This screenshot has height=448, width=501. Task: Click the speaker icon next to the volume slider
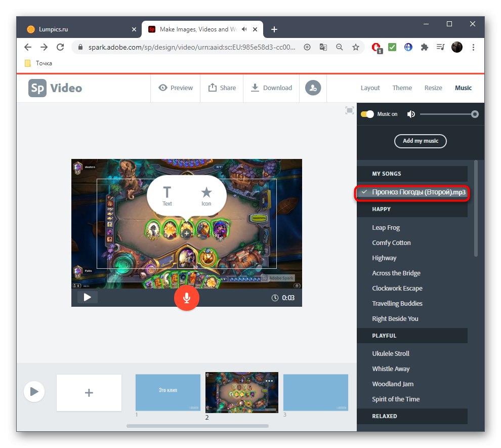pos(411,114)
